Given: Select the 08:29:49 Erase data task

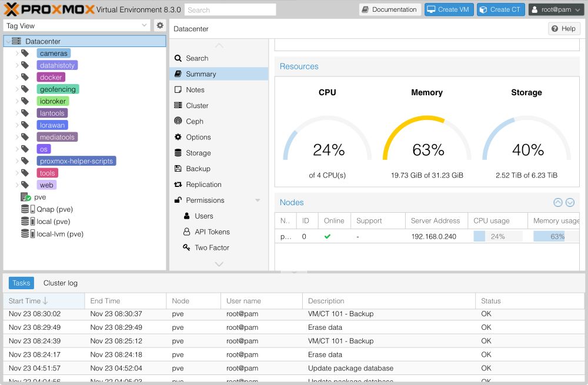Looking at the screenshot, I should [x=293, y=327].
